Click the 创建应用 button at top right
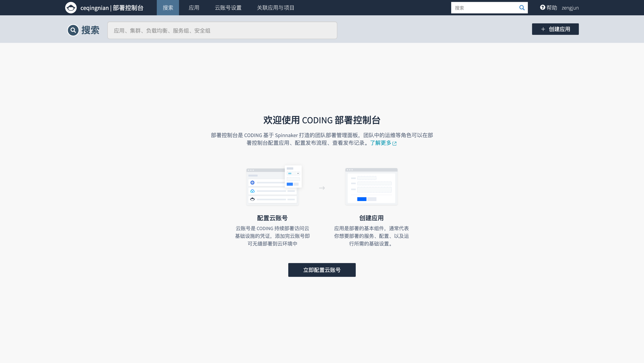Image resolution: width=644 pixels, height=363 pixels. click(x=555, y=29)
